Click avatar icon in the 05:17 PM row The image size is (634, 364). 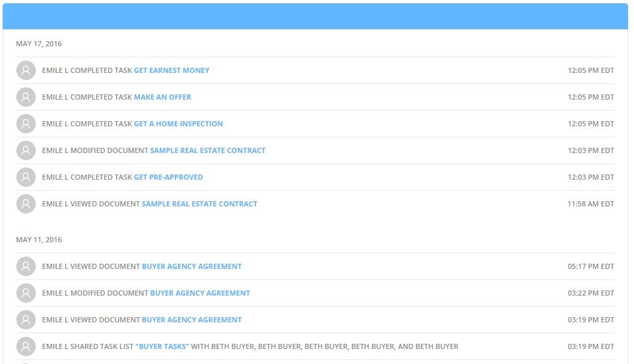(x=26, y=266)
